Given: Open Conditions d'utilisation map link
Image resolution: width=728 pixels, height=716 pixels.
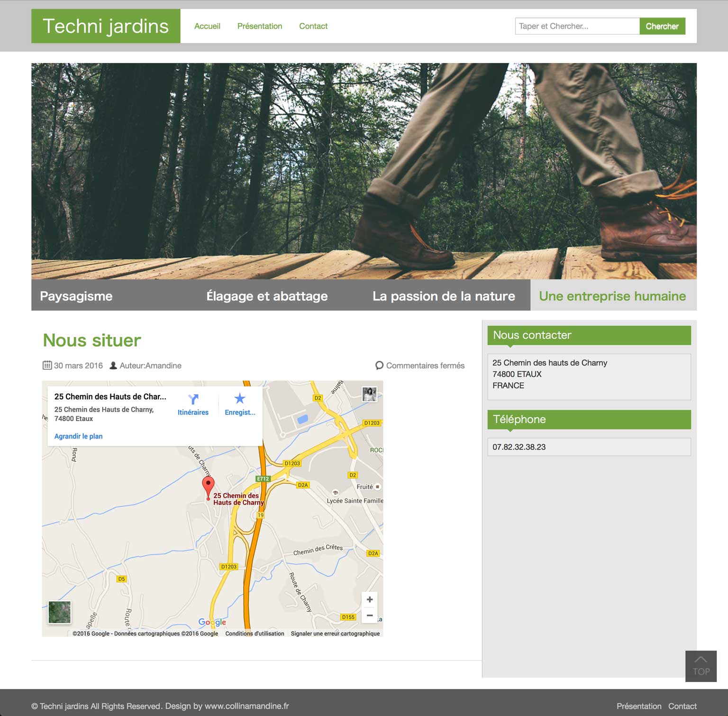Looking at the screenshot, I should 255,633.
